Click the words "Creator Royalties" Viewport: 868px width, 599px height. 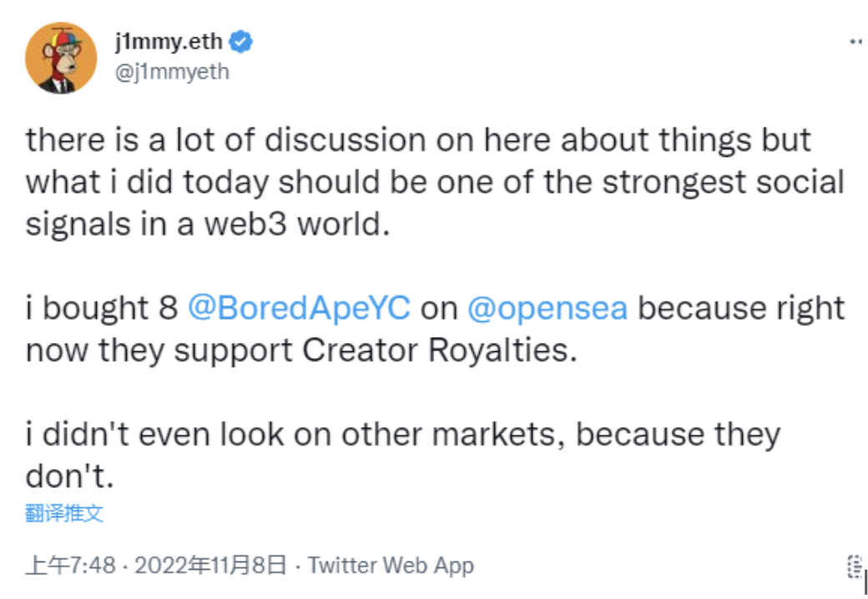pyautogui.click(x=439, y=350)
